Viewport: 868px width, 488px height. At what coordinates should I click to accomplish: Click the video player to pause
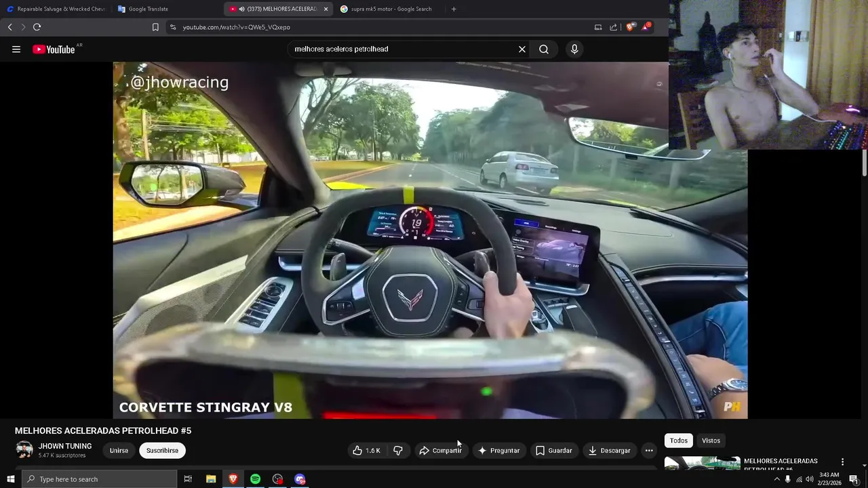click(x=430, y=240)
